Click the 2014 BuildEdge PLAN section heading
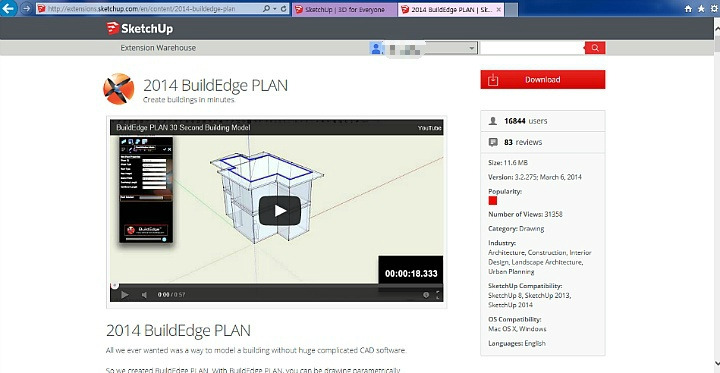 coord(179,331)
